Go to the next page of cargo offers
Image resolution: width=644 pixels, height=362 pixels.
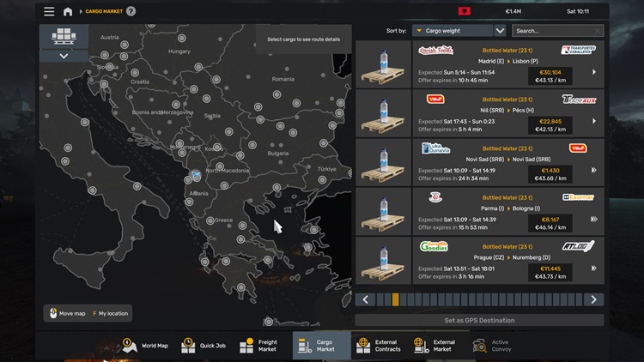coord(593,299)
